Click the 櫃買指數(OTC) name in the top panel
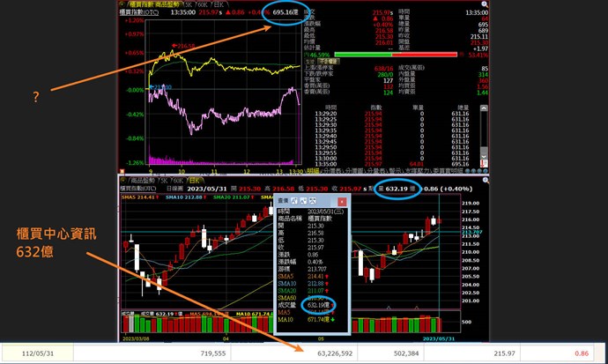This screenshot has height=364, width=608. [x=139, y=12]
